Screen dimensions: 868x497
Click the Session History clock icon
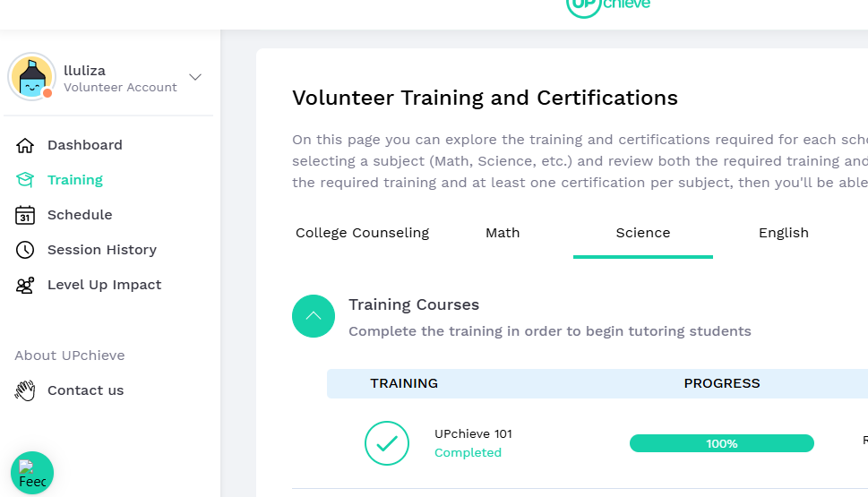click(x=25, y=250)
